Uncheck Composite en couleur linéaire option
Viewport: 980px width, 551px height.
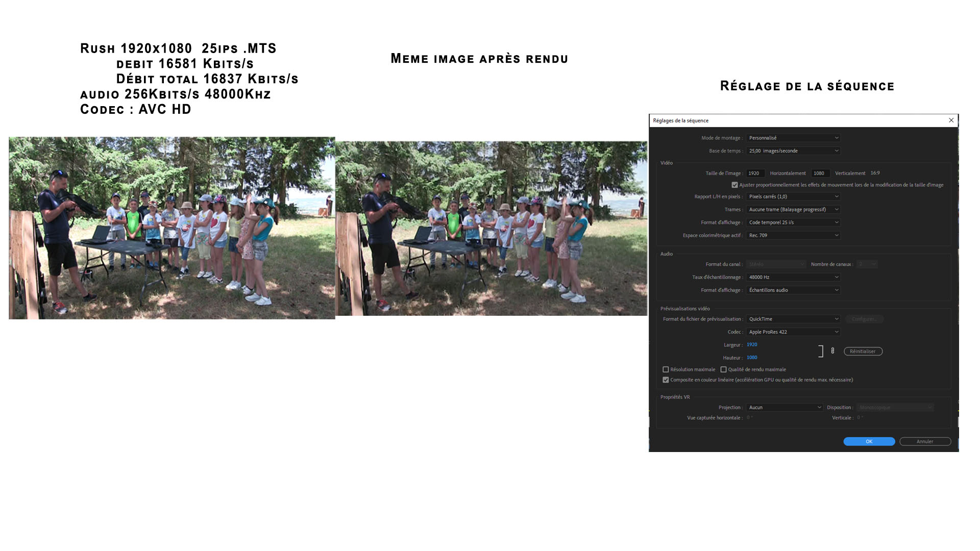[666, 380]
